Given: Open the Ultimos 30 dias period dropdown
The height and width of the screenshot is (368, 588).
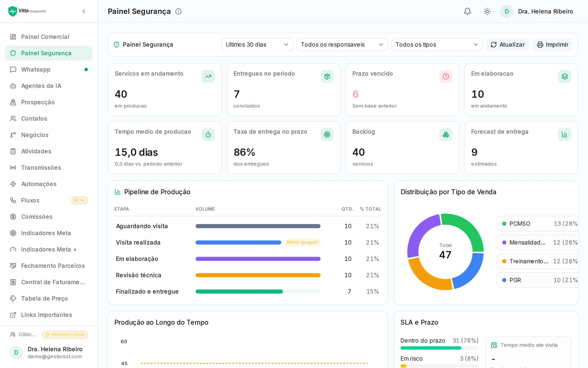Looking at the screenshot, I should click(257, 45).
